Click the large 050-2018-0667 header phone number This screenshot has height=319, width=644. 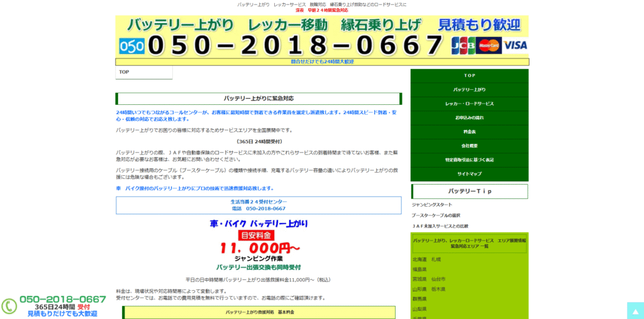[296, 46]
